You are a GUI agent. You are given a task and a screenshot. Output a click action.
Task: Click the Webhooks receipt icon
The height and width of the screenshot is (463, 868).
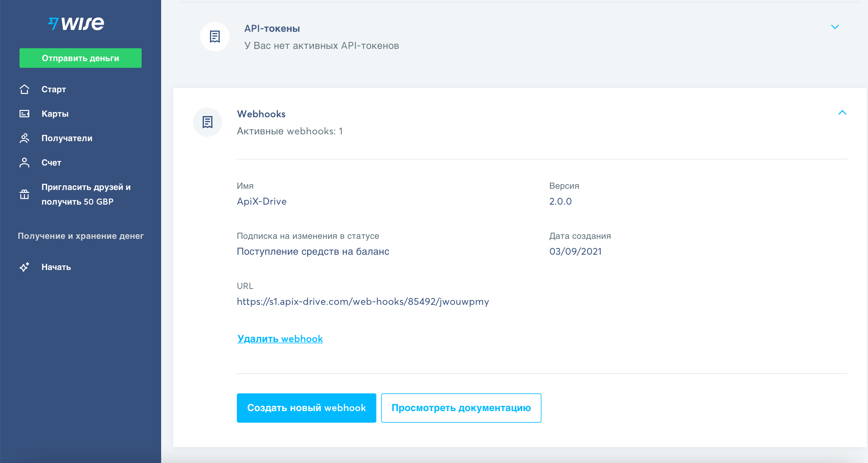208,122
